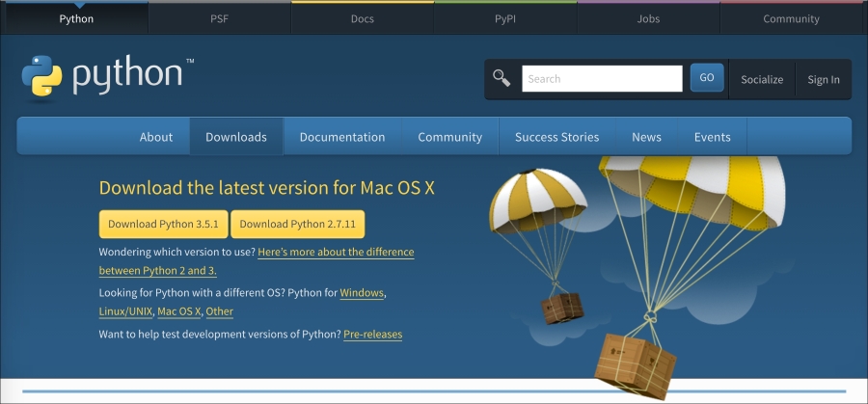The image size is (868, 404).
Task: Open the Socialize menu
Action: [761, 79]
